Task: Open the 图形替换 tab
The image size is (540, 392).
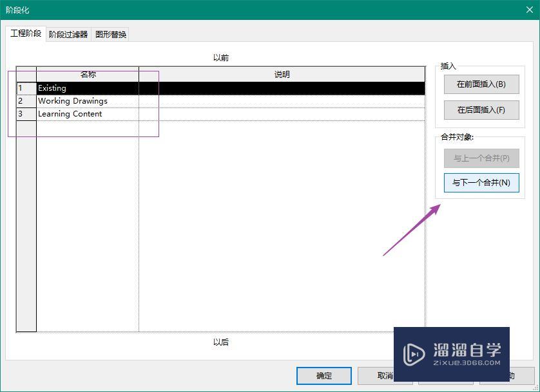Action: point(111,34)
